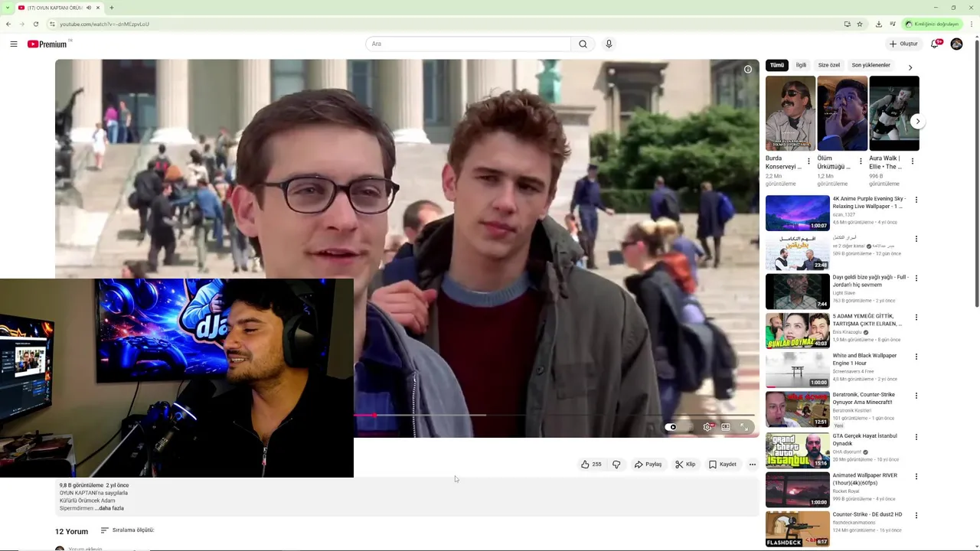
Task: Go to YouTube Premium home logo
Action: [x=47, y=44]
